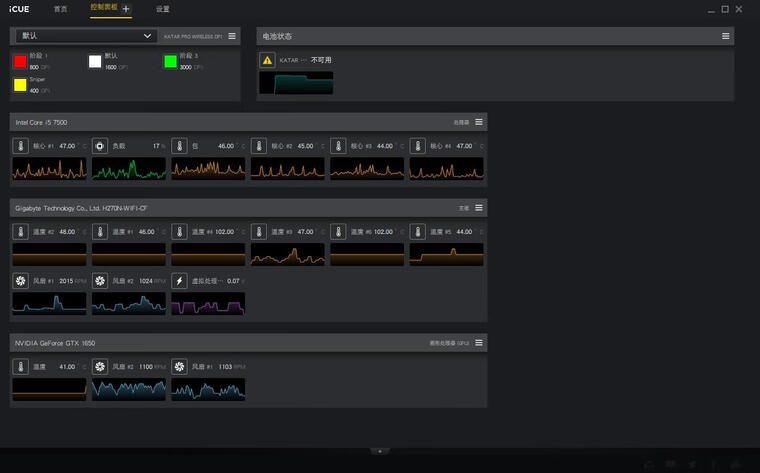Click the GPU temperature value 41.00
760x473 pixels.
(67, 367)
